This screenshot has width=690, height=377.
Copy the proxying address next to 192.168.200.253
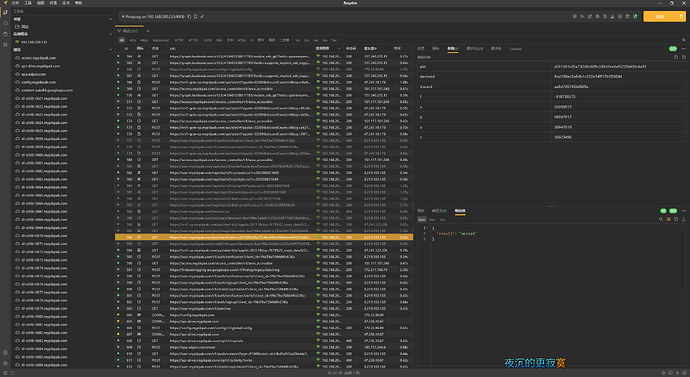coord(189,17)
